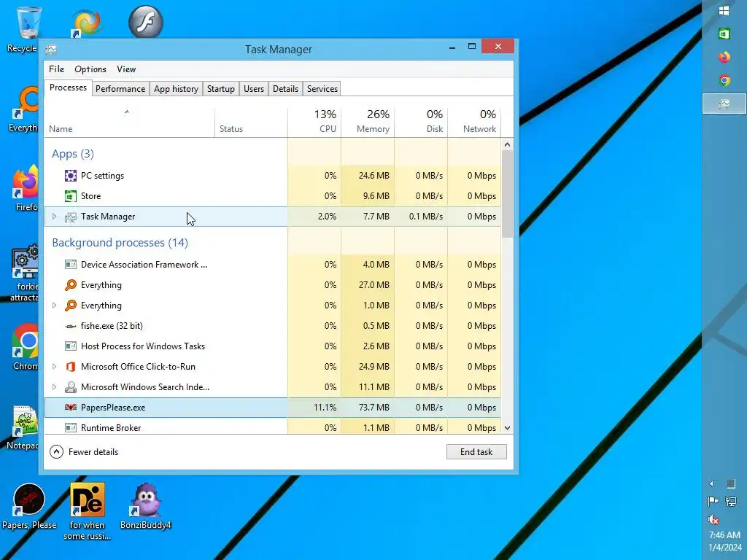Sort by the Status column header
The width and height of the screenshot is (747, 560).
pyautogui.click(x=251, y=122)
